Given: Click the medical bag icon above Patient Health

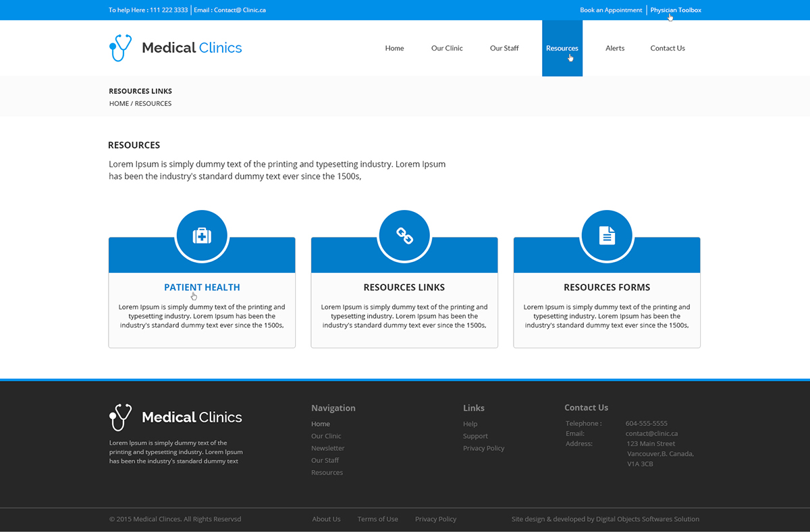Looking at the screenshot, I should click(202, 234).
